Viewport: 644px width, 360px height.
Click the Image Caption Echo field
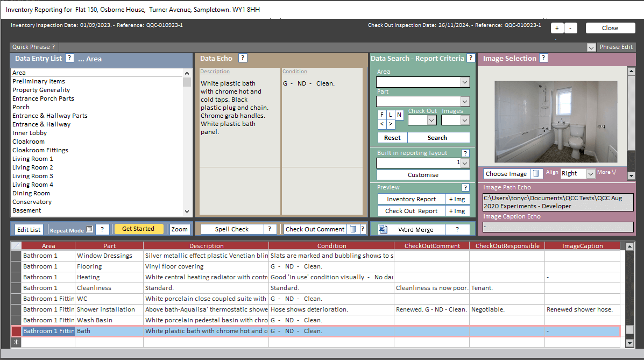pyautogui.click(x=558, y=227)
